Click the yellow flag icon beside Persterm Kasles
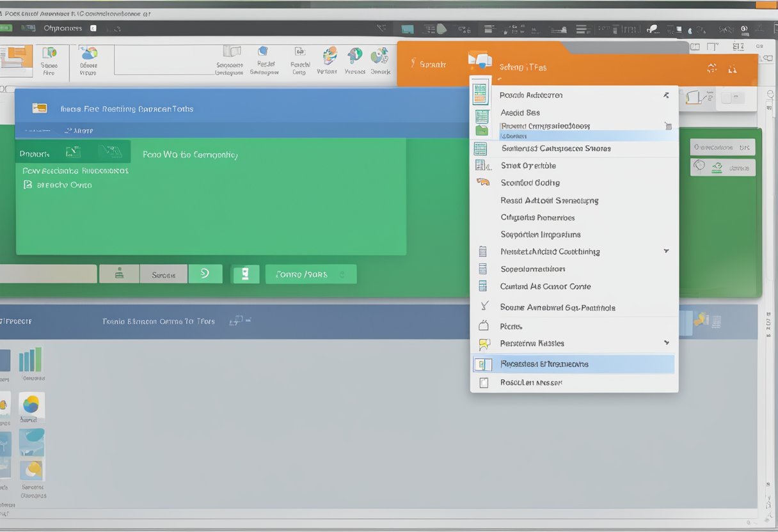Screen dimensions: 778x532 484,344
